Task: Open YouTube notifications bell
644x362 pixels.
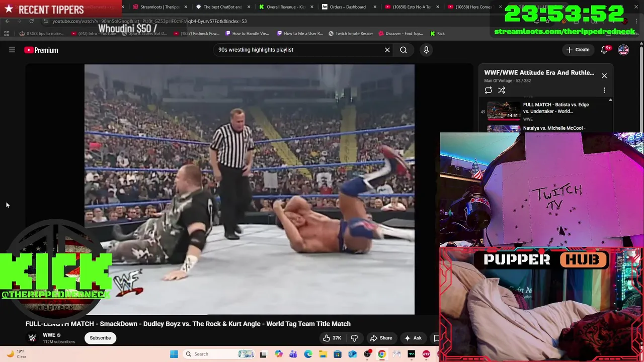Action: coord(604,50)
